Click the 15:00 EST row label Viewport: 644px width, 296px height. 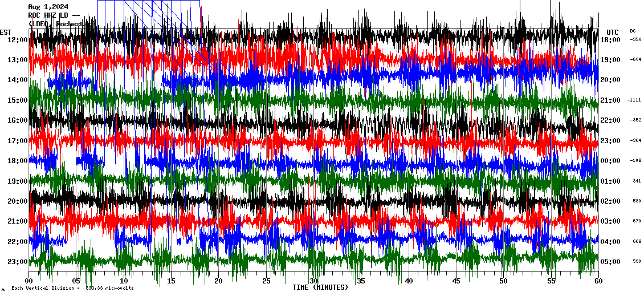click(x=18, y=100)
